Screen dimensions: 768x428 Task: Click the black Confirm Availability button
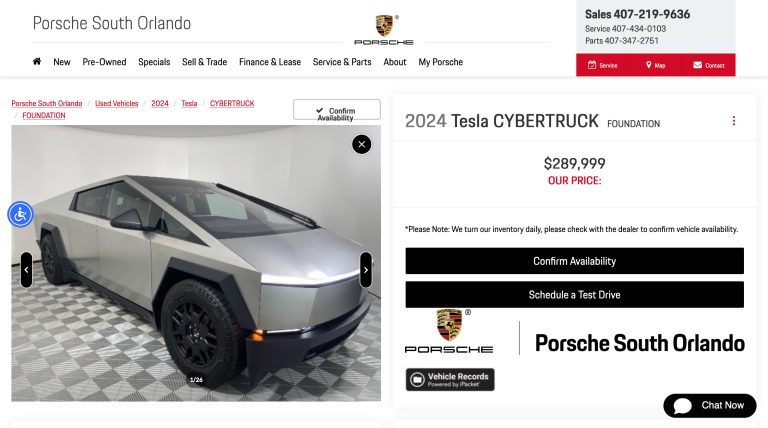575,261
